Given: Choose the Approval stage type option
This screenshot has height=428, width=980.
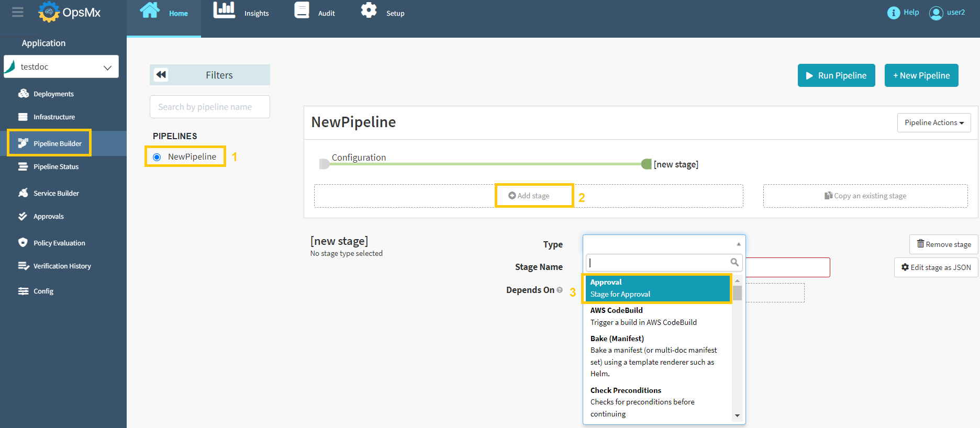Looking at the screenshot, I should pyautogui.click(x=658, y=288).
